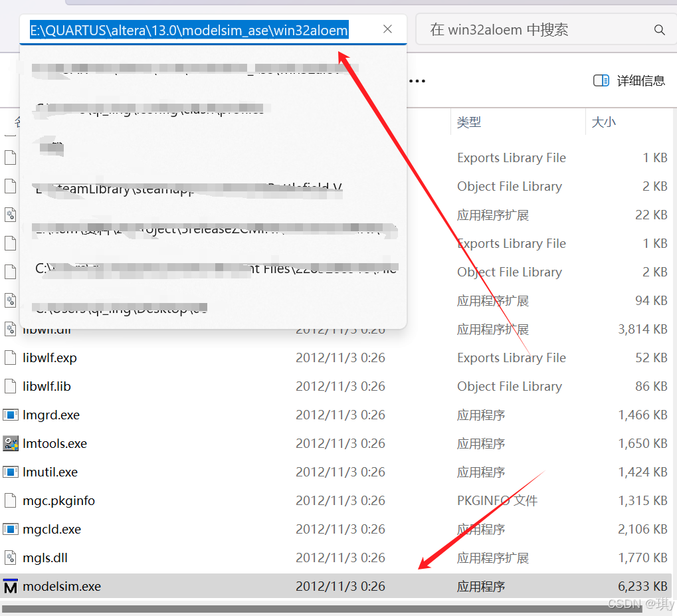
Task: Open the three-dots more options menu
Action: 417,81
